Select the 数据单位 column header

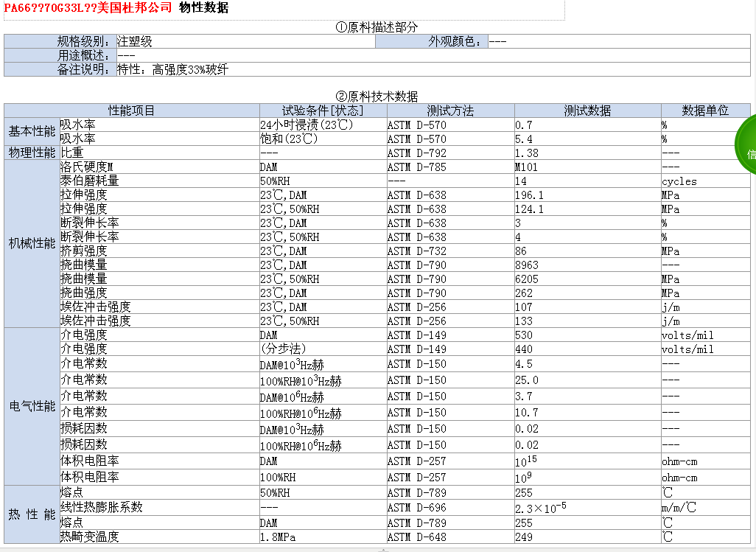[704, 109]
